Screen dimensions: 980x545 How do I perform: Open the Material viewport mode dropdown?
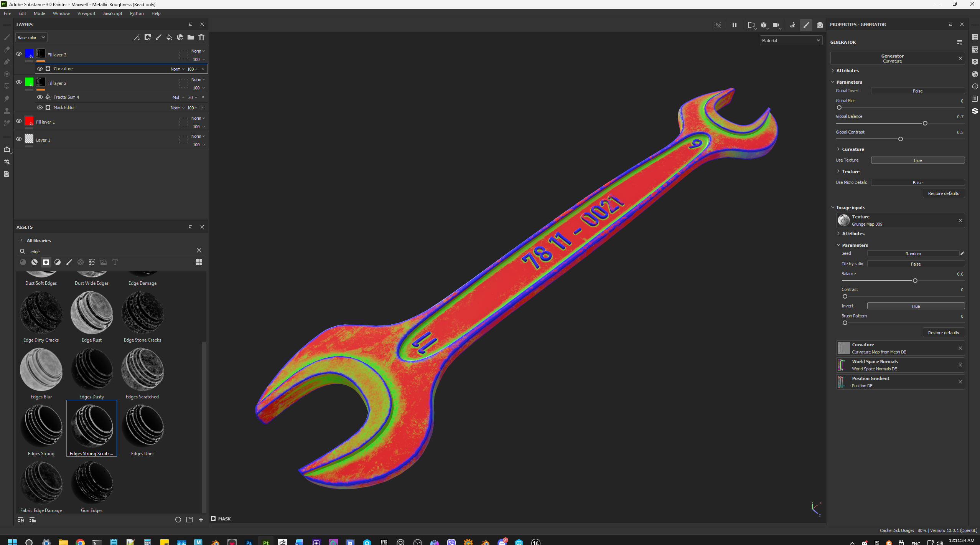(791, 40)
